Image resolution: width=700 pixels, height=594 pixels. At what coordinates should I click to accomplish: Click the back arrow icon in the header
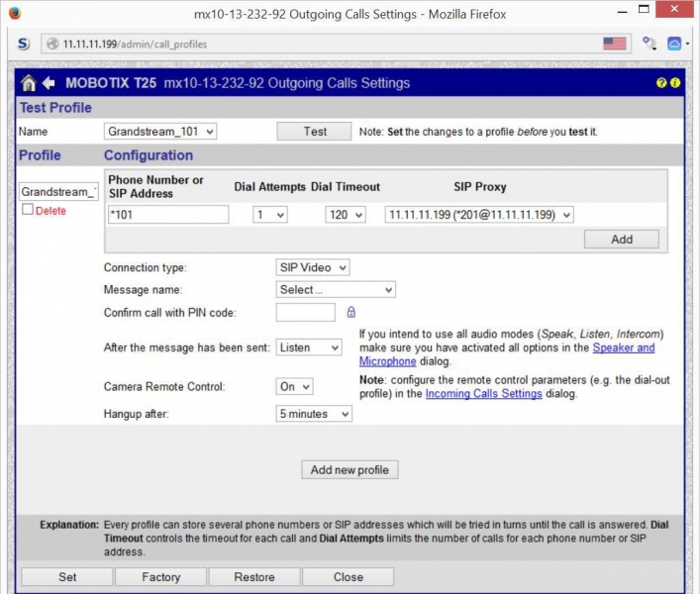tap(49, 83)
